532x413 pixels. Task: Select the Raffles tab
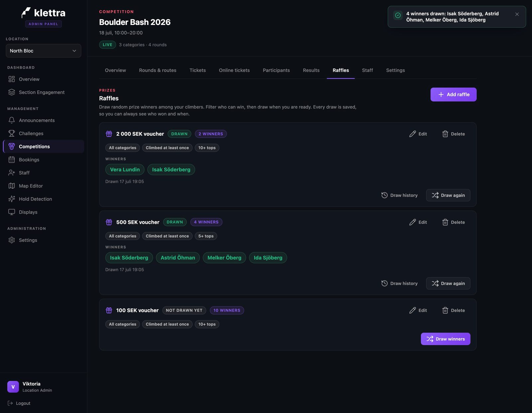[x=341, y=70]
